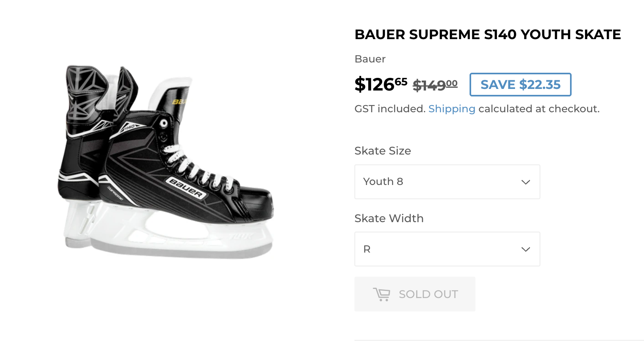Click the GST included text
The image size is (644, 351).
(x=390, y=109)
